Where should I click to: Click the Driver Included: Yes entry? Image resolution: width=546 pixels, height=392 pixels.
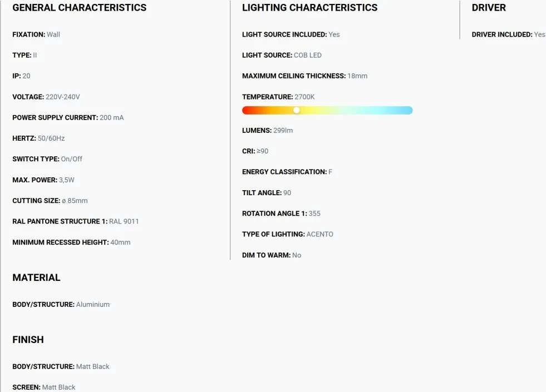pyautogui.click(x=508, y=34)
